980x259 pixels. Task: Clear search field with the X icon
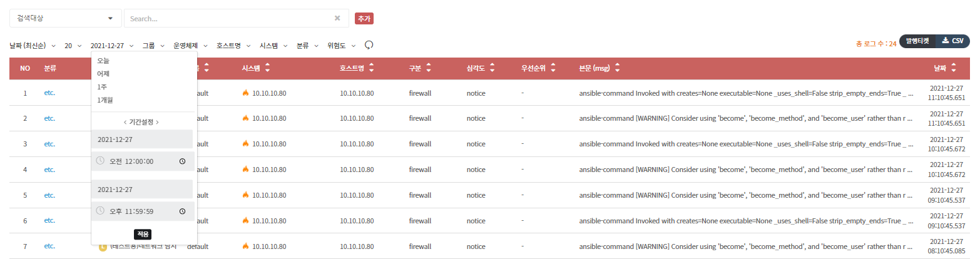pyautogui.click(x=337, y=18)
